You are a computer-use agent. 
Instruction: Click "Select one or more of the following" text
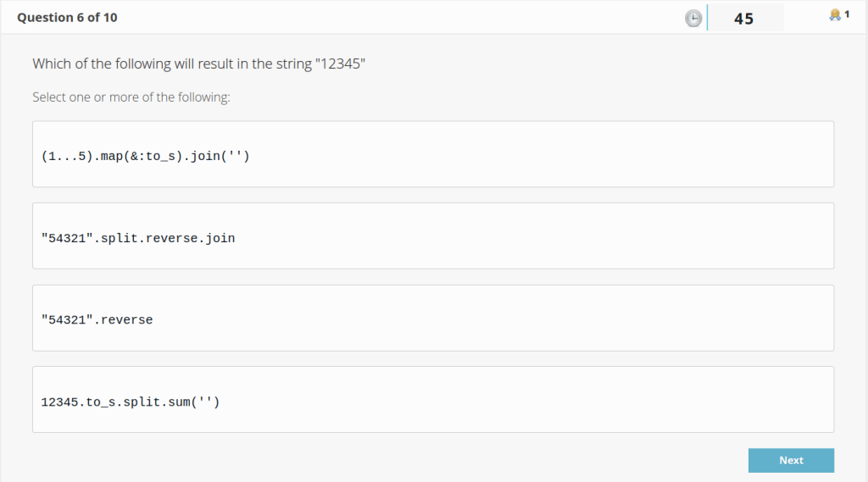click(131, 97)
